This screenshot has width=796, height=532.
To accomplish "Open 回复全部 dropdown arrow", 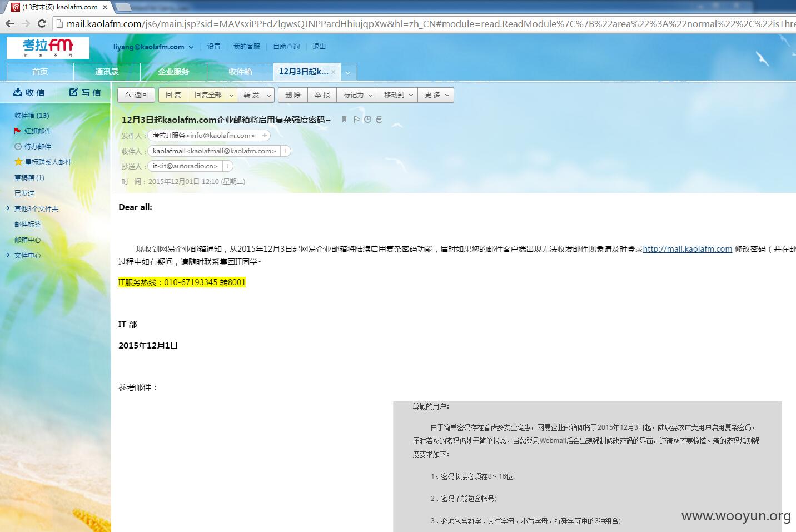I will click(x=231, y=95).
